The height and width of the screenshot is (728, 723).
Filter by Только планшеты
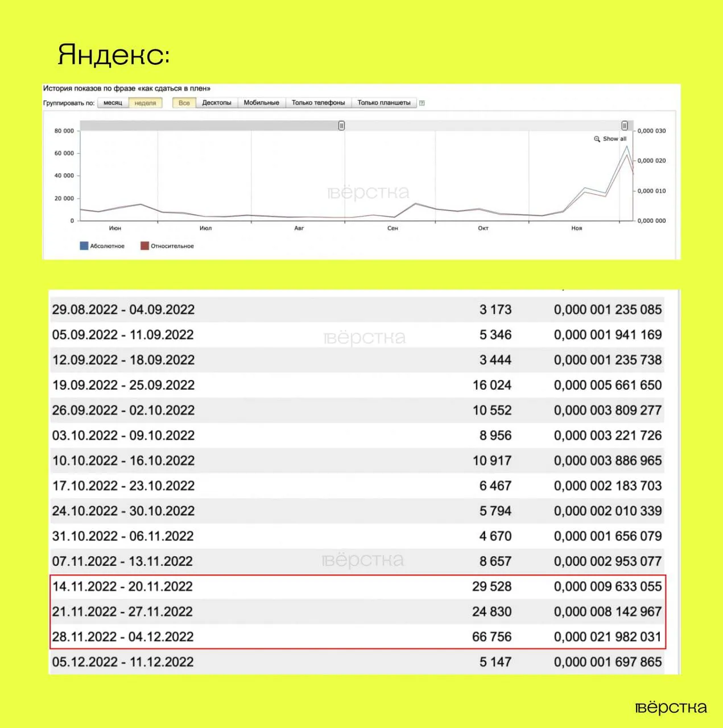(383, 103)
